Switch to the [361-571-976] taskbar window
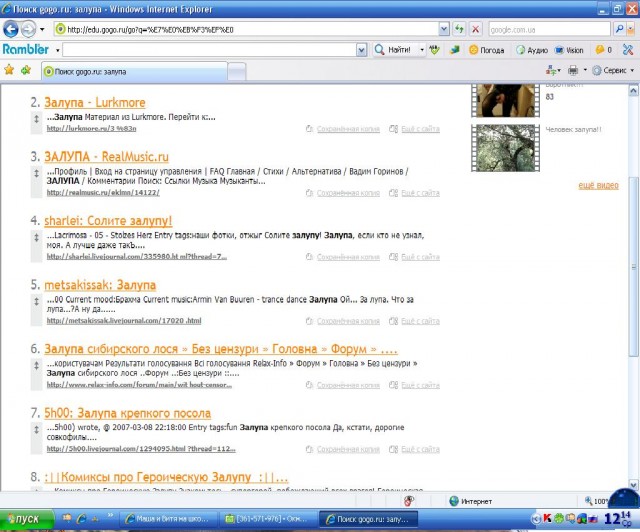 [267, 519]
